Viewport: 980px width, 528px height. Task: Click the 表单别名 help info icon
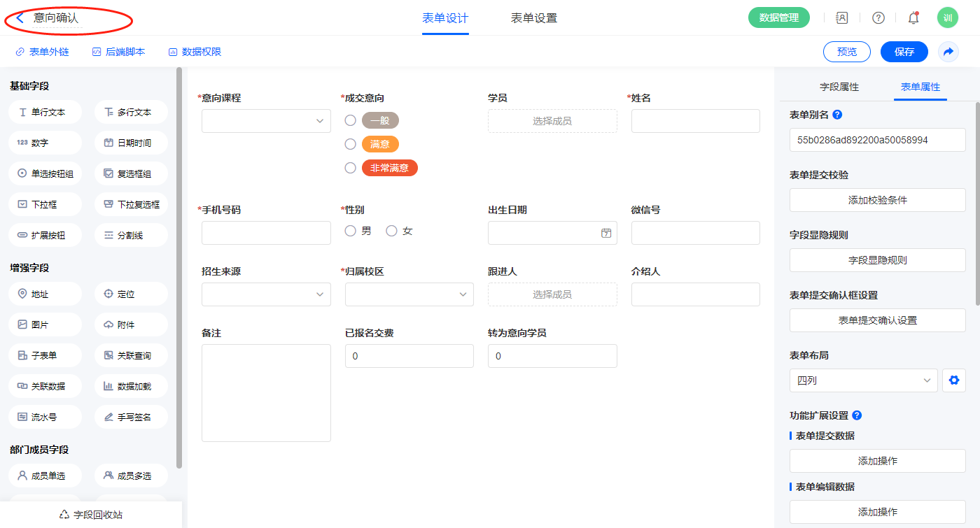click(x=837, y=115)
